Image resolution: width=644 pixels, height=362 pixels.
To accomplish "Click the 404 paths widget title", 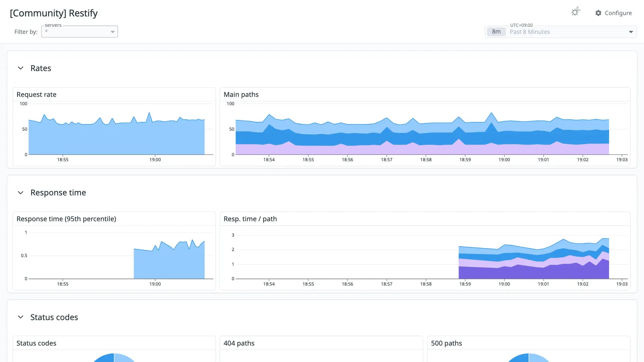I will pos(239,343).
